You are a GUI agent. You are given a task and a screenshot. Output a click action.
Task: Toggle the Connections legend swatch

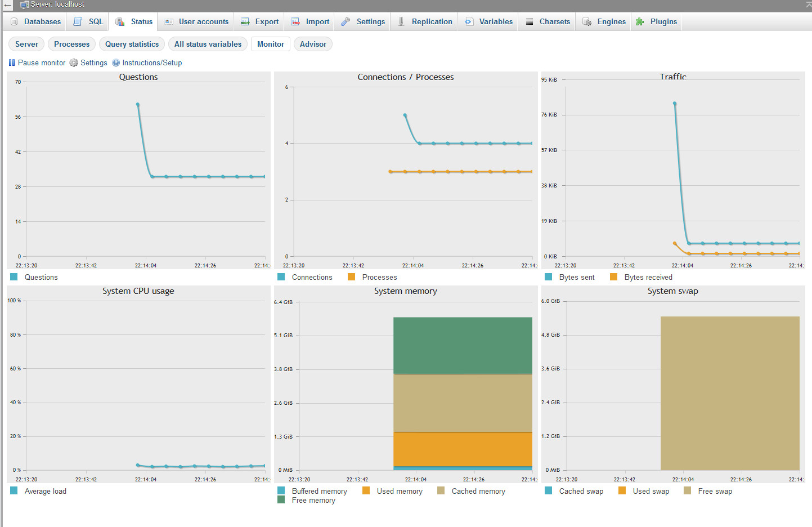point(281,276)
